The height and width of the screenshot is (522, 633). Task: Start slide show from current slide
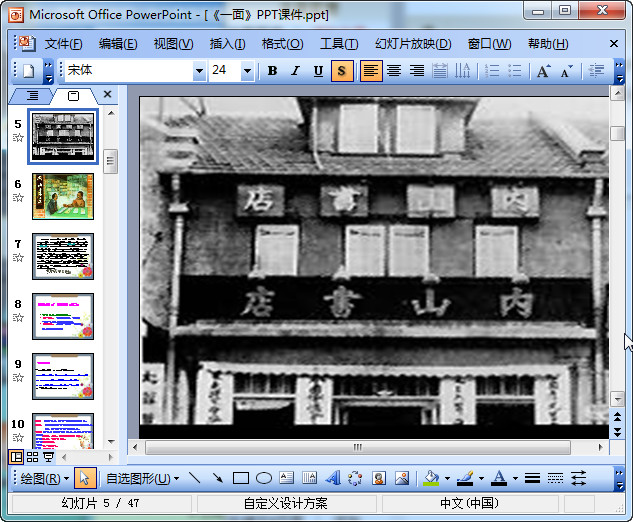pyautogui.click(x=48, y=457)
